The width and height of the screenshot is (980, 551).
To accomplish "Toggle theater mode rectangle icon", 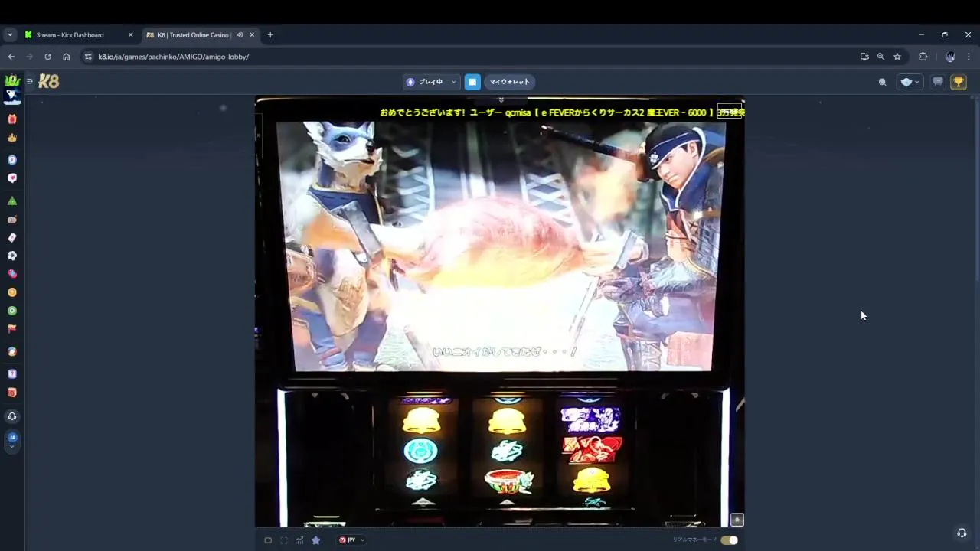I will pos(268,540).
